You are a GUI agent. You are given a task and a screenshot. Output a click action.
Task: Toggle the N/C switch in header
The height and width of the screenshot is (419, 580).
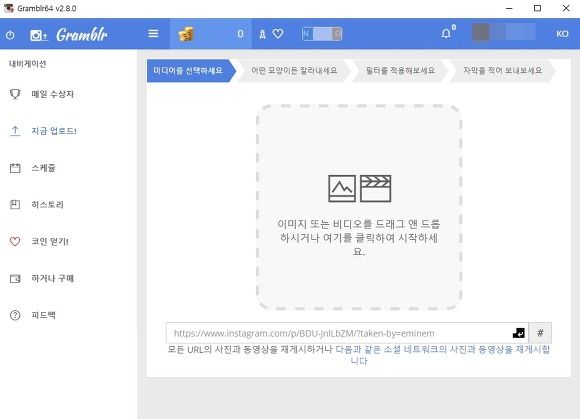click(322, 34)
